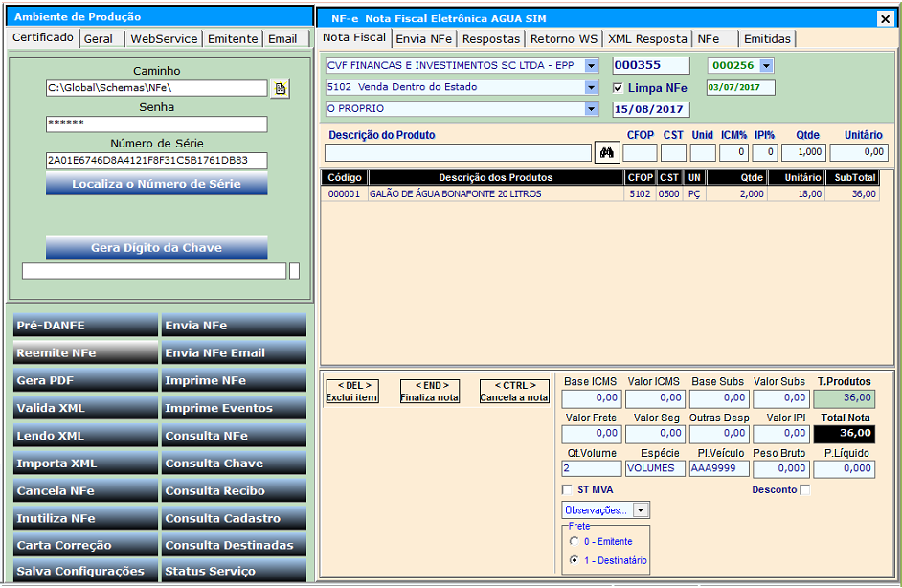Open the Observações dropdown

pos(641,510)
